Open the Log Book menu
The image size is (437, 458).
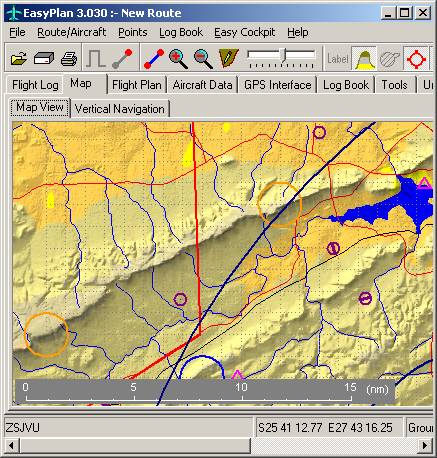(x=181, y=32)
